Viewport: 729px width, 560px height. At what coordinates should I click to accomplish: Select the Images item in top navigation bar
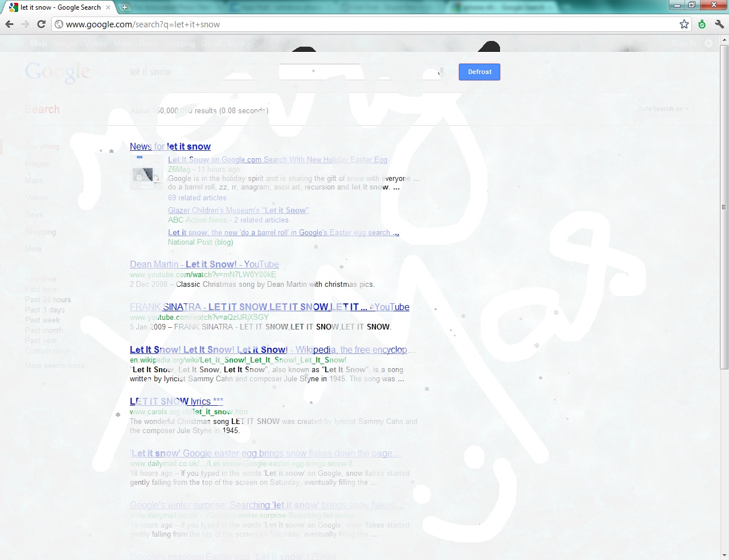click(x=64, y=44)
